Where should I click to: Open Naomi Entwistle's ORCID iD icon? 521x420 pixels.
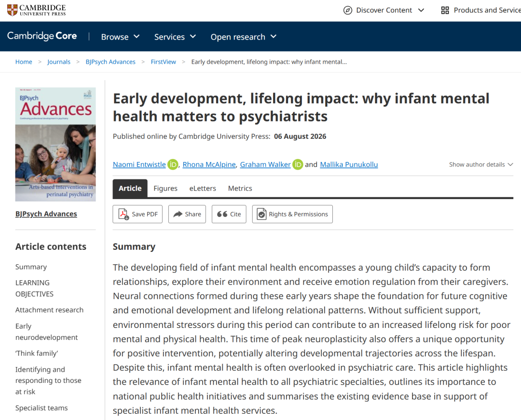pos(173,164)
